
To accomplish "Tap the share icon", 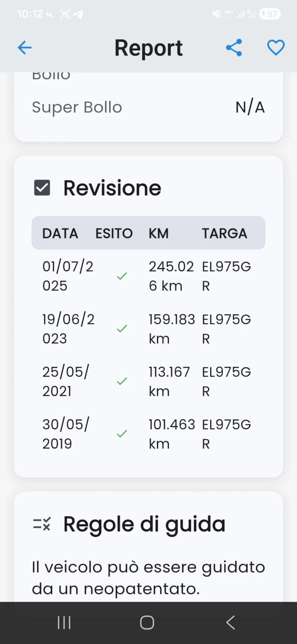I will click(x=234, y=48).
